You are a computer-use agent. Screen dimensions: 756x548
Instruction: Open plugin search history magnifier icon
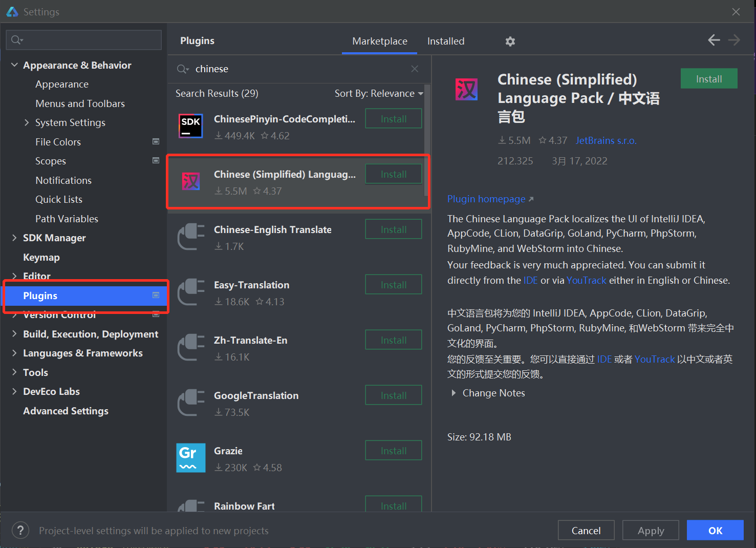[183, 69]
